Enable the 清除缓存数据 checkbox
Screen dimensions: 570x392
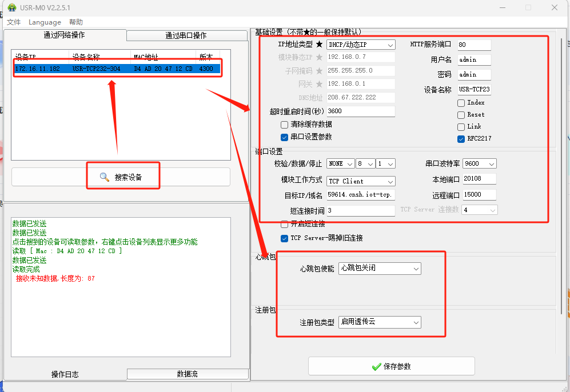tap(284, 125)
